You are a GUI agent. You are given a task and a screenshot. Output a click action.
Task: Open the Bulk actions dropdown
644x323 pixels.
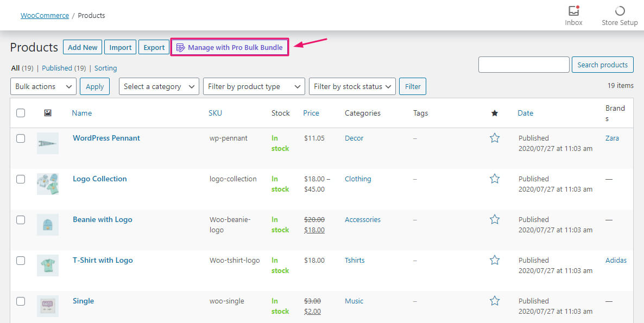tap(43, 86)
